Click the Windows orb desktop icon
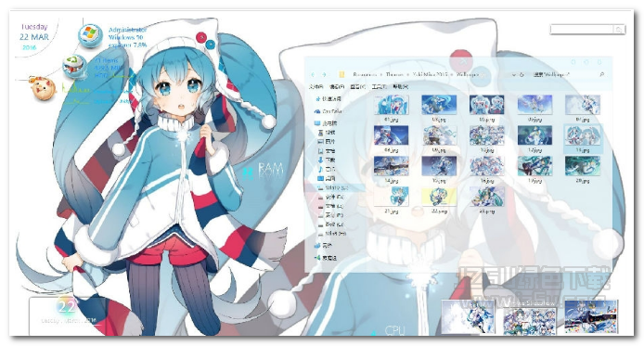Image resolution: width=644 pixels, height=346 pixels. tap(90, 35)
